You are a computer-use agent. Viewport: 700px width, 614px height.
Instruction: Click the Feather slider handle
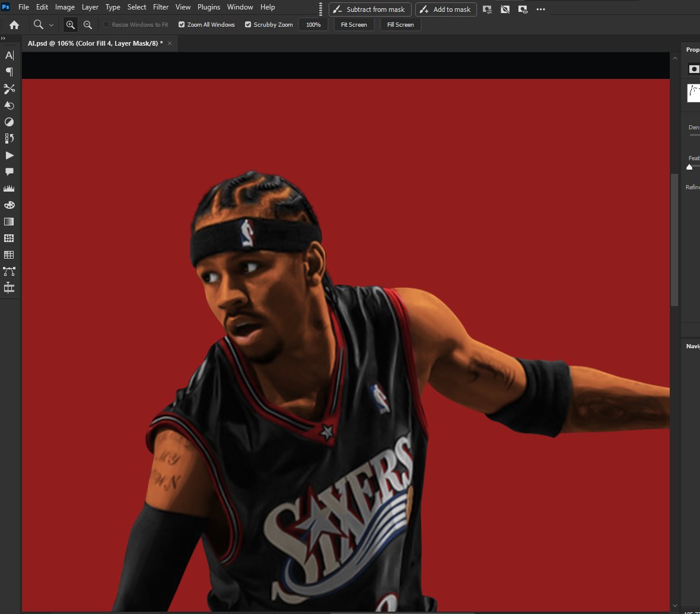689,167
